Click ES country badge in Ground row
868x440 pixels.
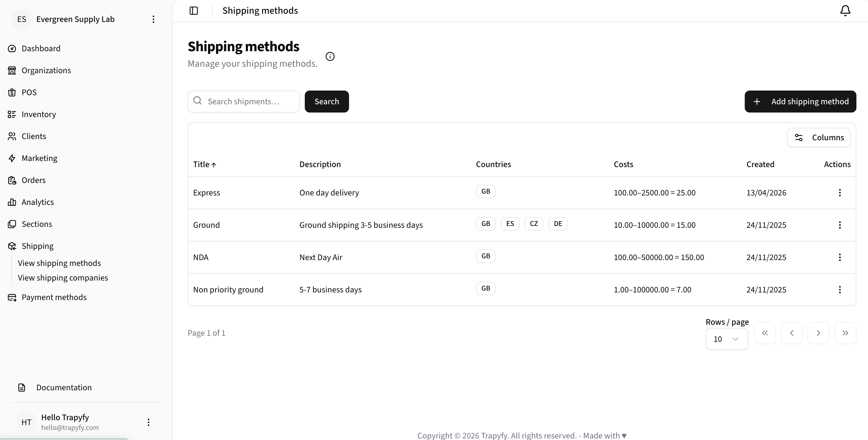510,224
